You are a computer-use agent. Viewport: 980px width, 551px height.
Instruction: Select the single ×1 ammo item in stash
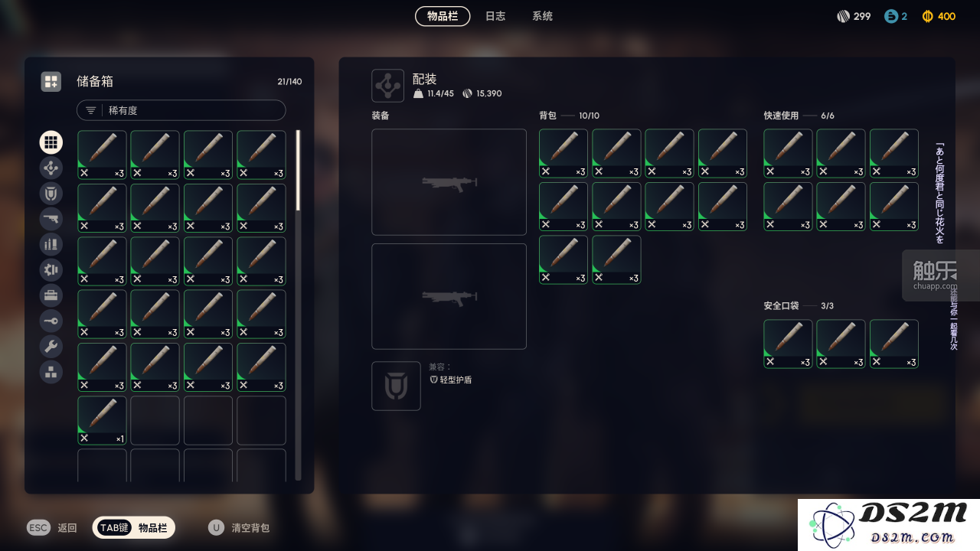click(x=102, y=420)
